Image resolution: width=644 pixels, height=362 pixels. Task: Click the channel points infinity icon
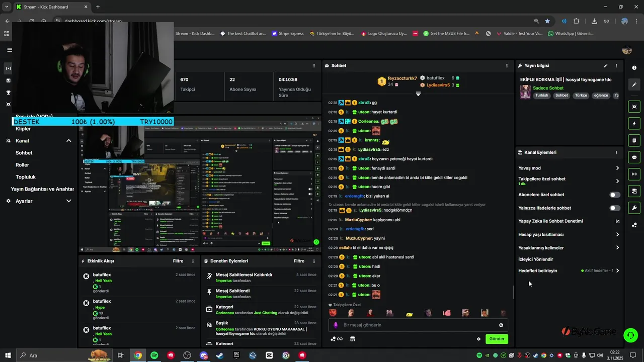click(337, 339)
